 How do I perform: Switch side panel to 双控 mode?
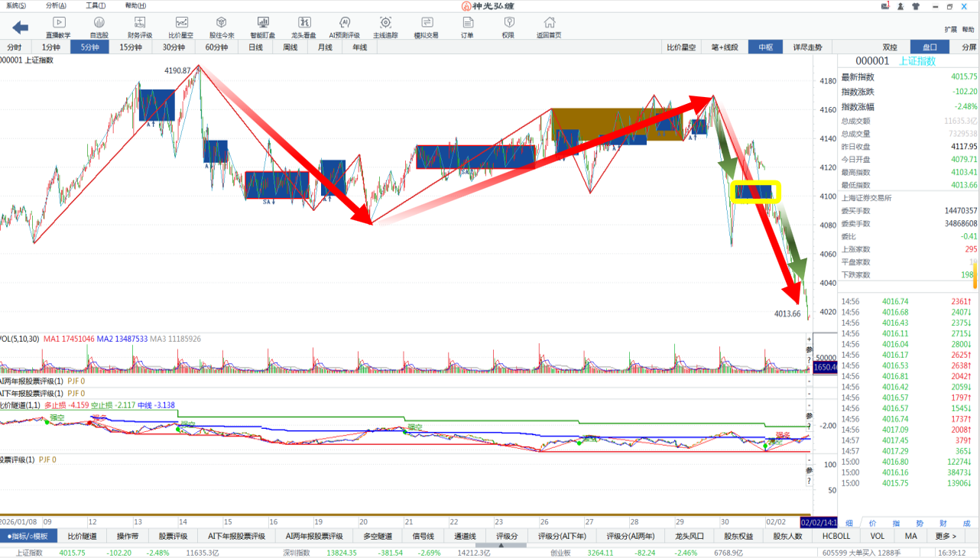pos(890,47)
